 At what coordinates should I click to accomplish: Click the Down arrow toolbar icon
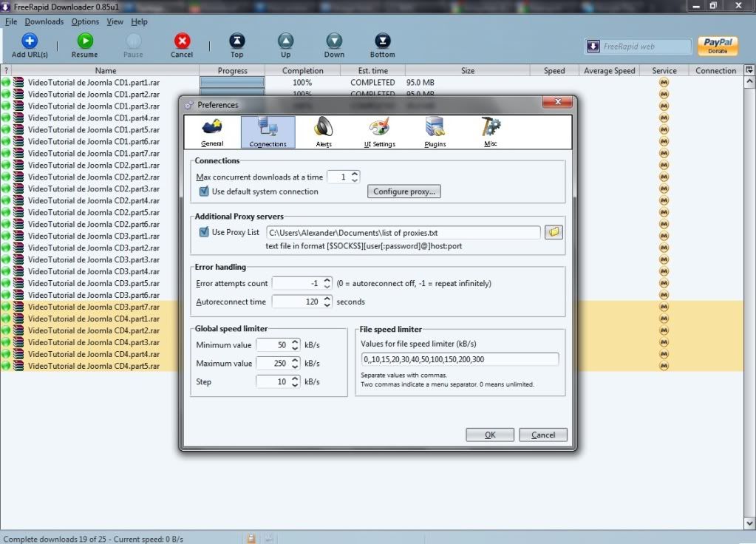click(x=334, y=41)
